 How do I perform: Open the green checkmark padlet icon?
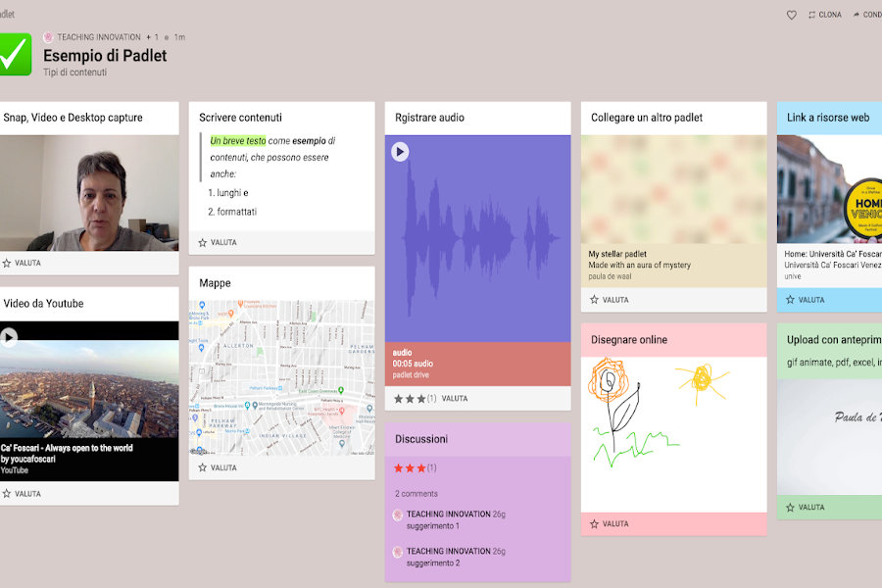(x=15, y=54)
